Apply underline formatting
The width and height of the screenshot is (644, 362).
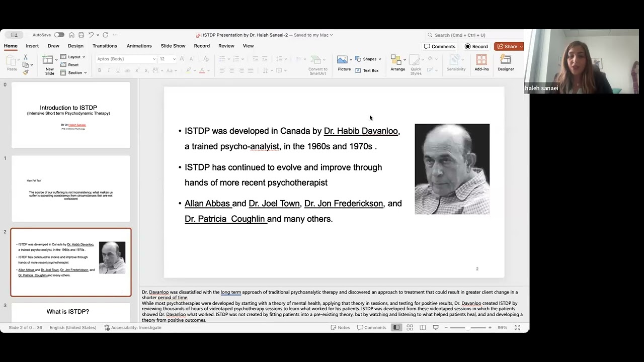(x=118, y=70)
